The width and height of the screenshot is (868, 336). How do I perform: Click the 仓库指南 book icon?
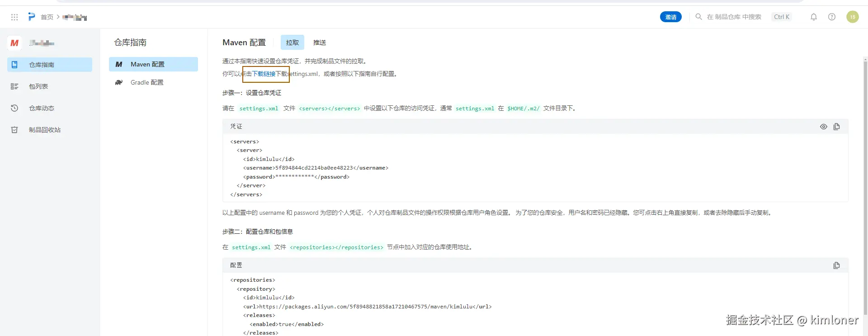pos(14,65)
